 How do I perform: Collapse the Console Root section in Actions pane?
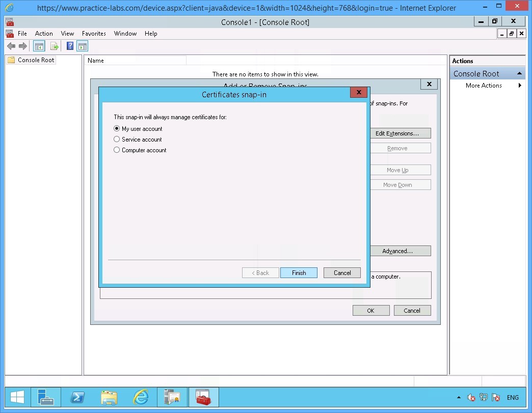pyautogui.click(x=520, y=73)
